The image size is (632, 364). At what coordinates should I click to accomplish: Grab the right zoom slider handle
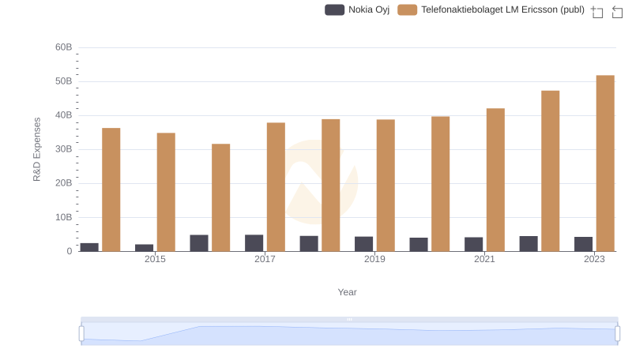pyautogui.click(x=617, y=334)
